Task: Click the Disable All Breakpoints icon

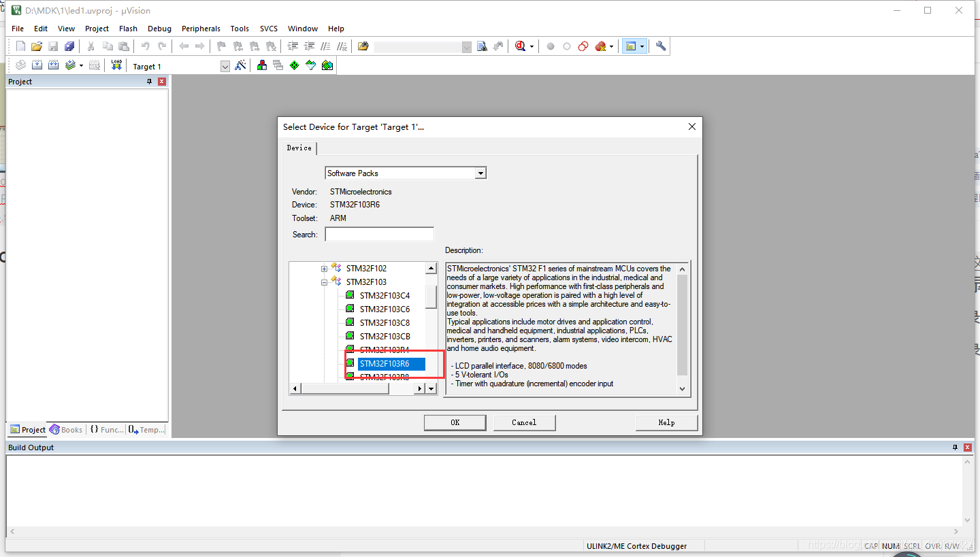Action: [x=583, y=46]
